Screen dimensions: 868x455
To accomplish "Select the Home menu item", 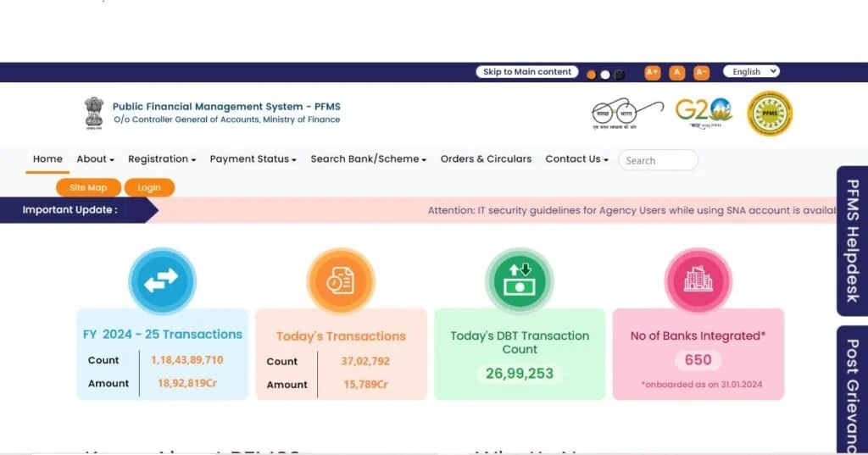I will point(47,159).
